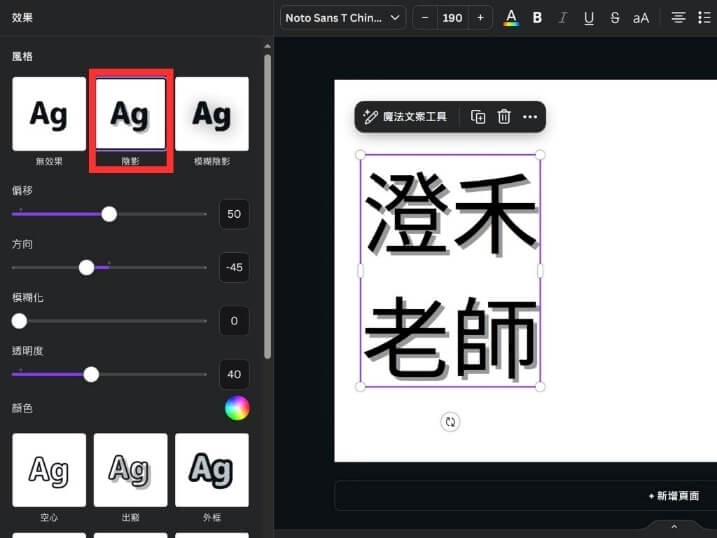Decrease font size with minus button

pyautogui.click(x=425, y=17)
